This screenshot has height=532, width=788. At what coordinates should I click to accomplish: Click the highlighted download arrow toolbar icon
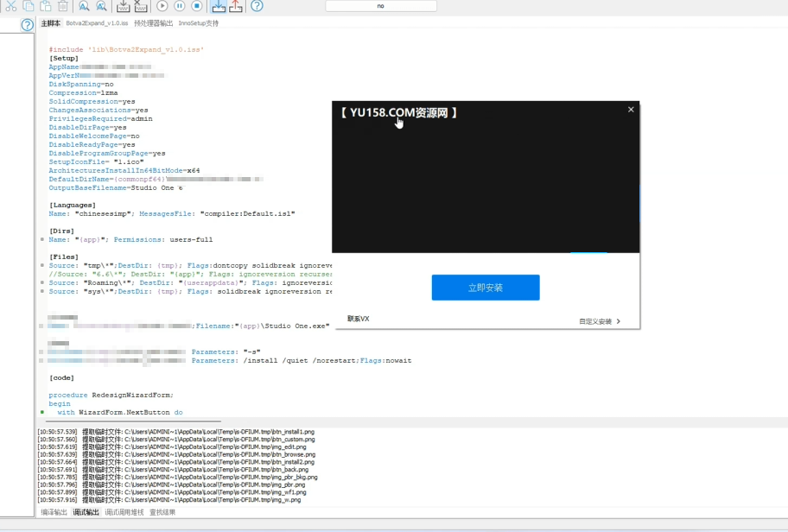219,6
